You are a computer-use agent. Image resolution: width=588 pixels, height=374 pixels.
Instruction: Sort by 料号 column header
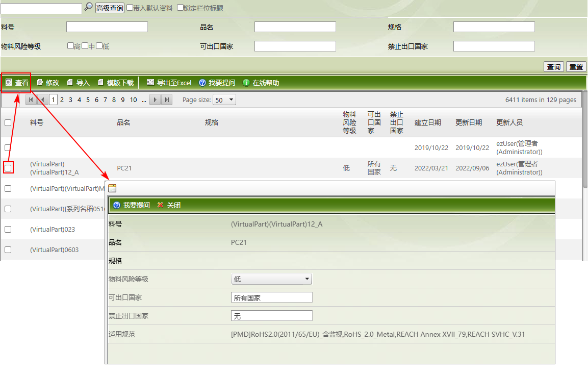(37, 122)
